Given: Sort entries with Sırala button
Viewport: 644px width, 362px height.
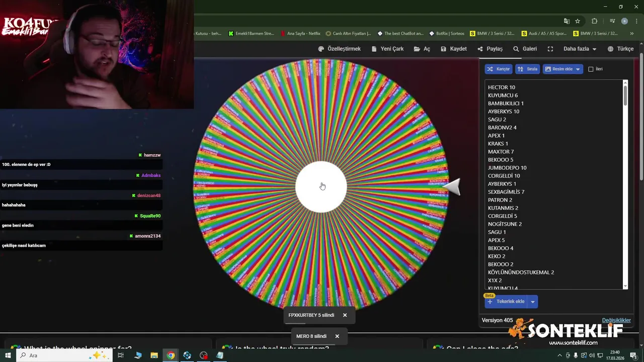Looking at the screenshot, I should point(528,69).
